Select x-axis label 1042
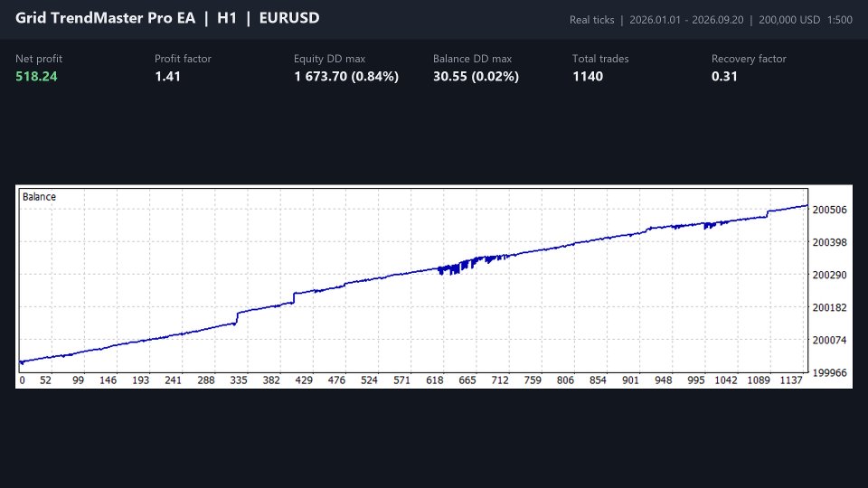 (x=726, y=380)
